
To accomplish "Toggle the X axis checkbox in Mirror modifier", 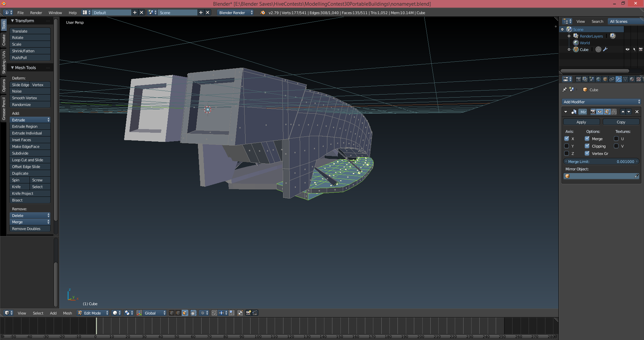I will click(x=567, y=138).
